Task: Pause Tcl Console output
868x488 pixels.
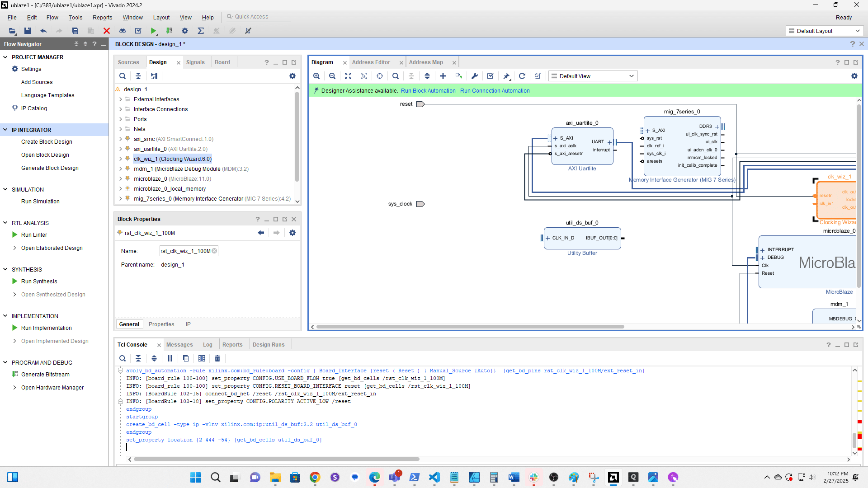Action: 170,358
